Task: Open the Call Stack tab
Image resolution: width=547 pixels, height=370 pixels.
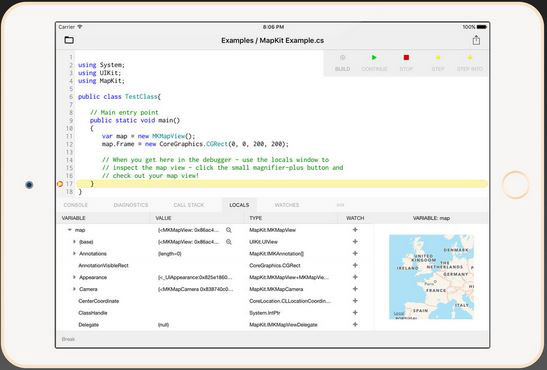Action: (188, 205)
